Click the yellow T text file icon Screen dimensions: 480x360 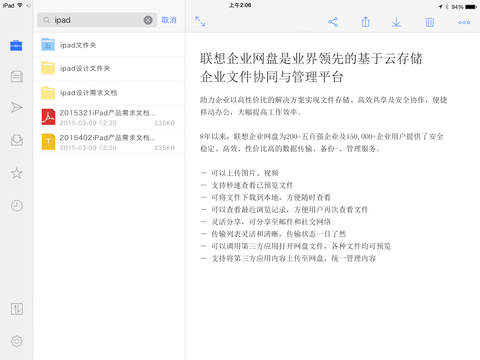[48, 142]
